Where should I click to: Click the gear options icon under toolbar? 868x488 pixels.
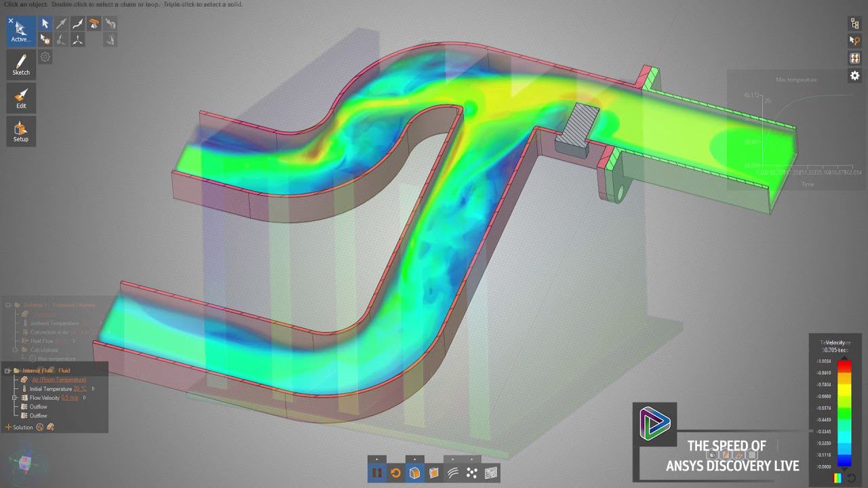(x=45, y=57)
